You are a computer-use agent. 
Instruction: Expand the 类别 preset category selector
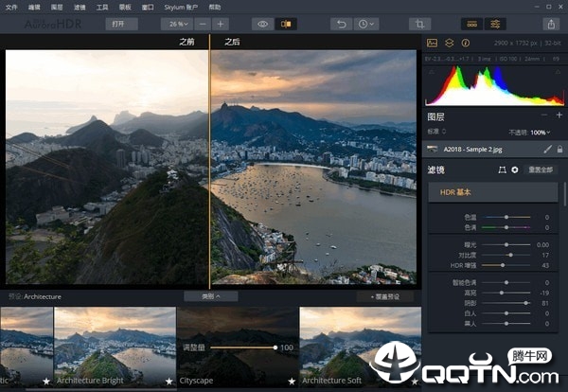pyautogui.click(x=210, y=296)
